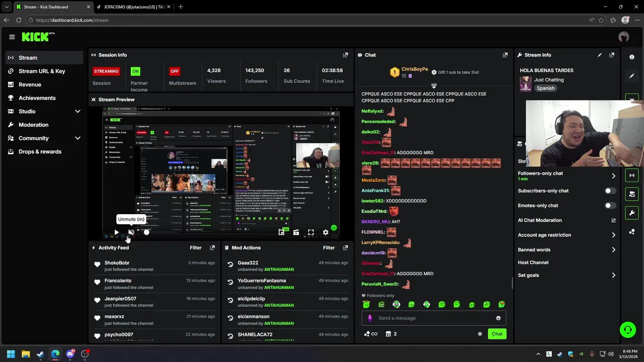Screen dimensions: 644x362
Task: Pop out the Mod Actions panel
Action: [x=345, y=247]
